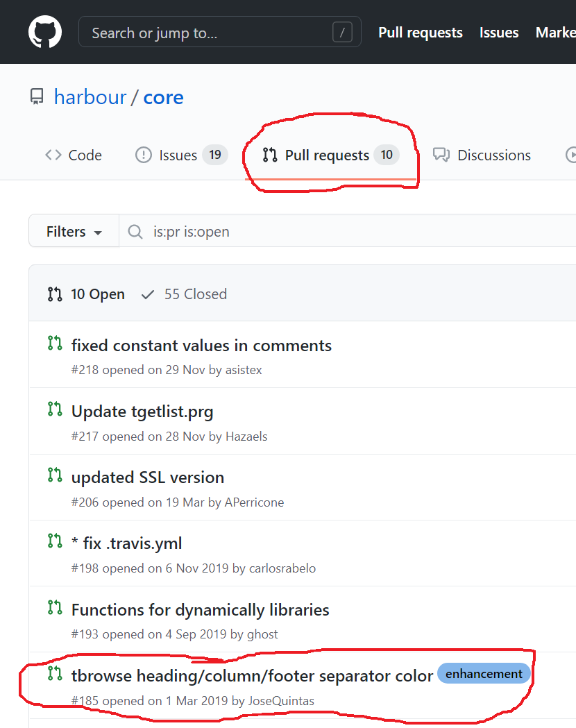
Task: Switch to the Discussions repository tab
Action: coord(482,155)
